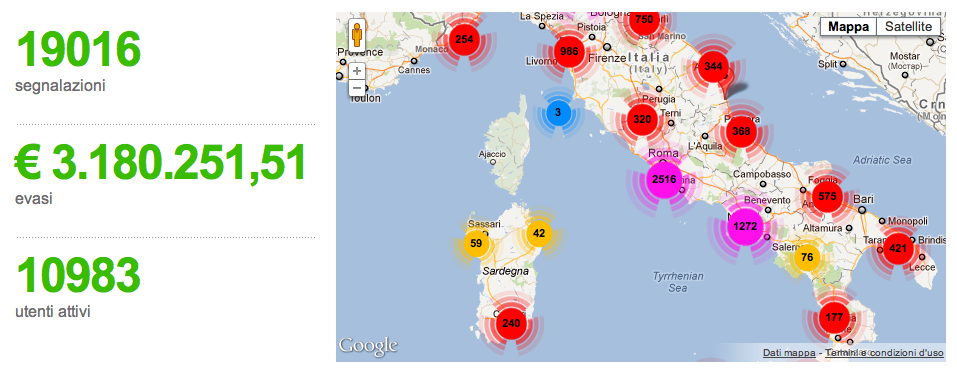
Task: Switch map view to Mappa
Action: coord(848,27)
